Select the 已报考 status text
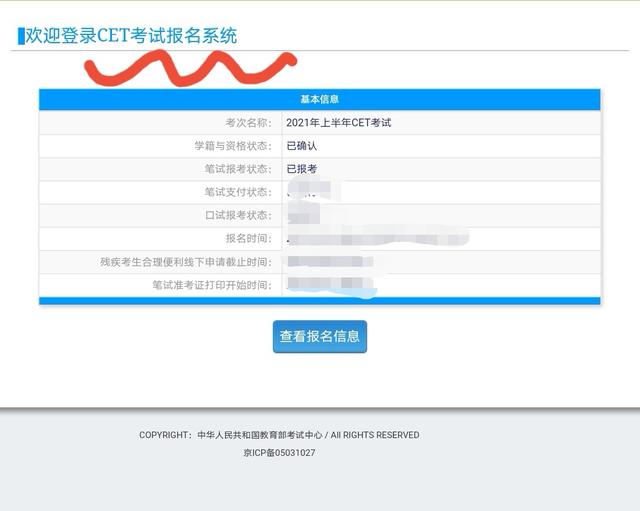This screenshot has width=640, height=511. pos(302,169)
